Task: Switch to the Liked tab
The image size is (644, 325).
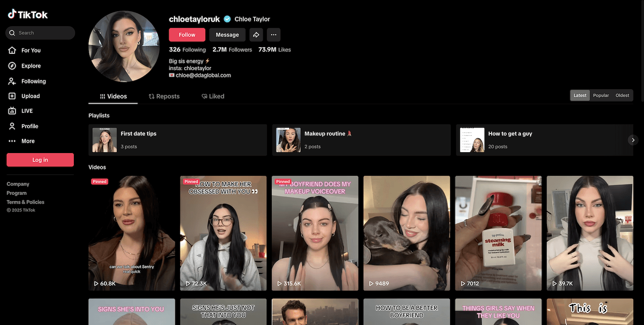Action: [x=213, y=96]
